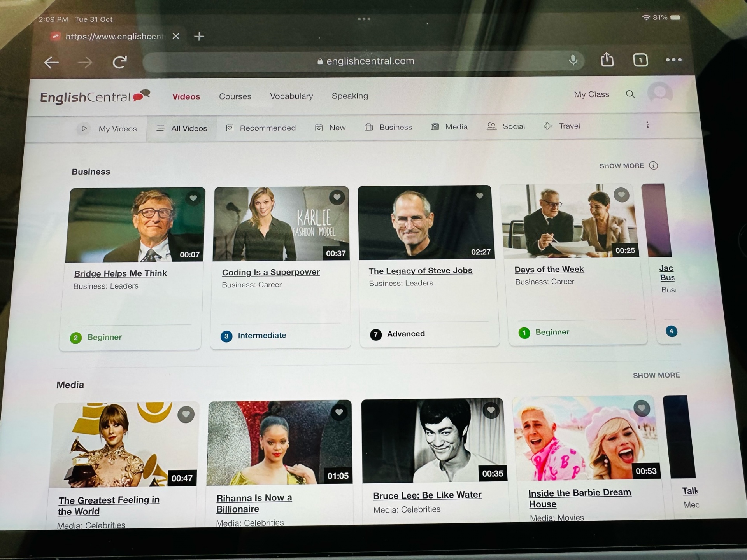Expand Media section with Show More

656,375
